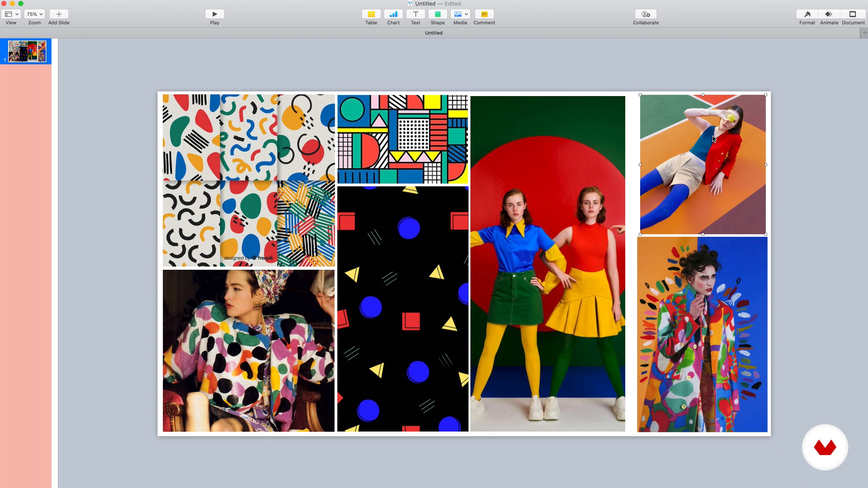
Task: Click the top-middle handle of selected image
Action: 703,95
